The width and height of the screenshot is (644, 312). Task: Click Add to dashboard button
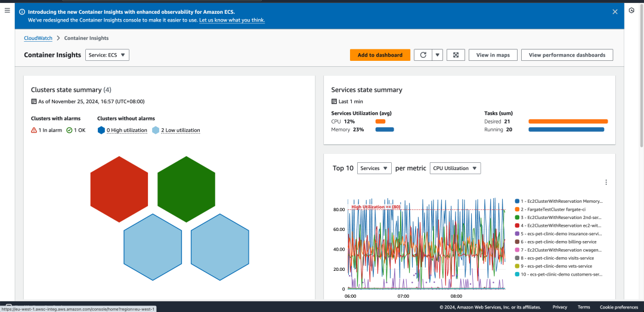[380, 55]
